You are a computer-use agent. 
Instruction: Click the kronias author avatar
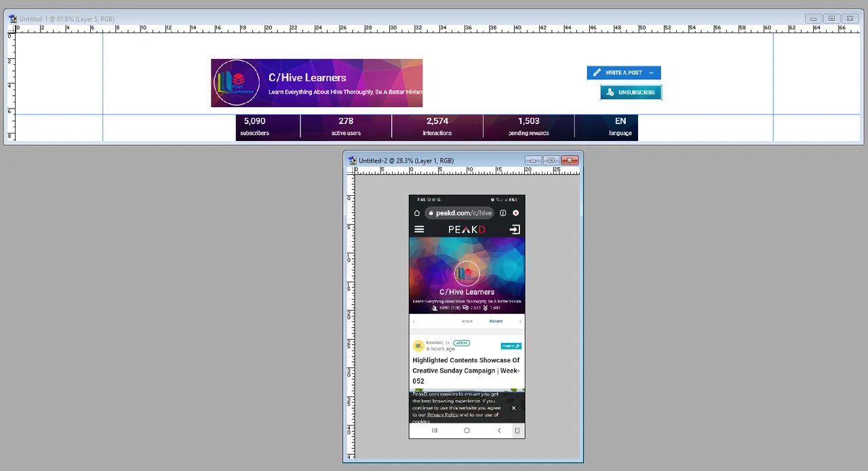tap(418, 346)
